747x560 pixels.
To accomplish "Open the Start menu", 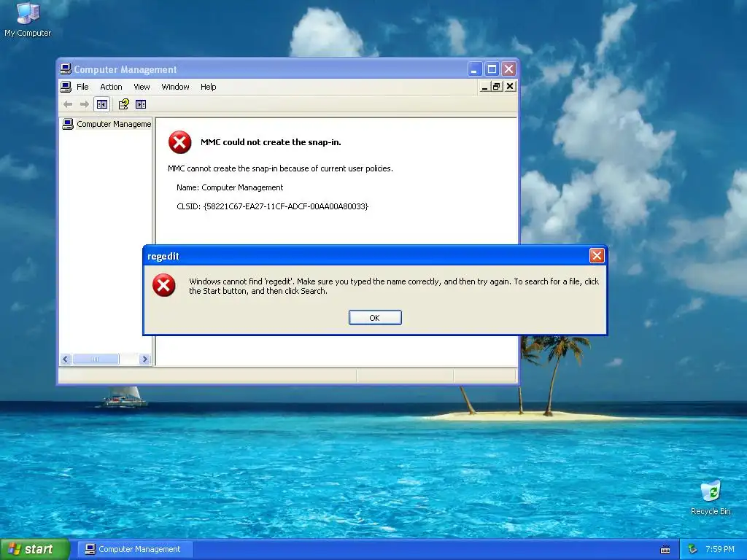I will point(34,549).
